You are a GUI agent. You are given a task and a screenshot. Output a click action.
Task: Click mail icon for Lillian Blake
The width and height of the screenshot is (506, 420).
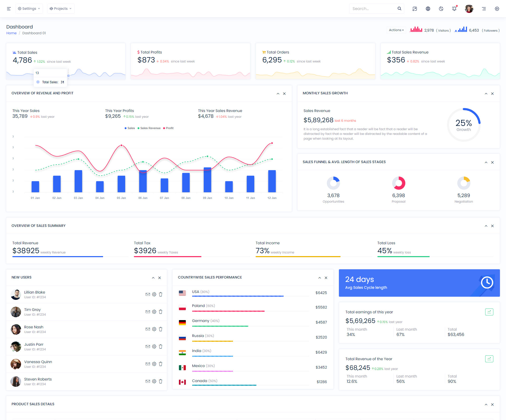tap(148, 294)
